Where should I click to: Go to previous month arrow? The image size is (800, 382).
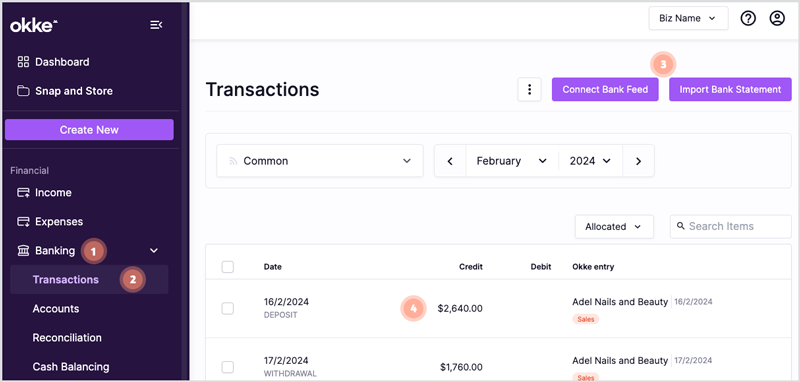coord(450,161)
